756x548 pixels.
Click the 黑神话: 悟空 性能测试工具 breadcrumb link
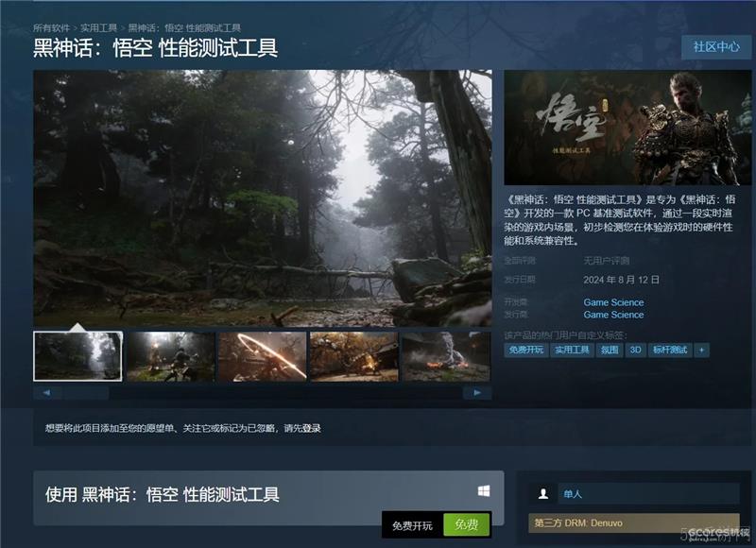tap(184, 28)
